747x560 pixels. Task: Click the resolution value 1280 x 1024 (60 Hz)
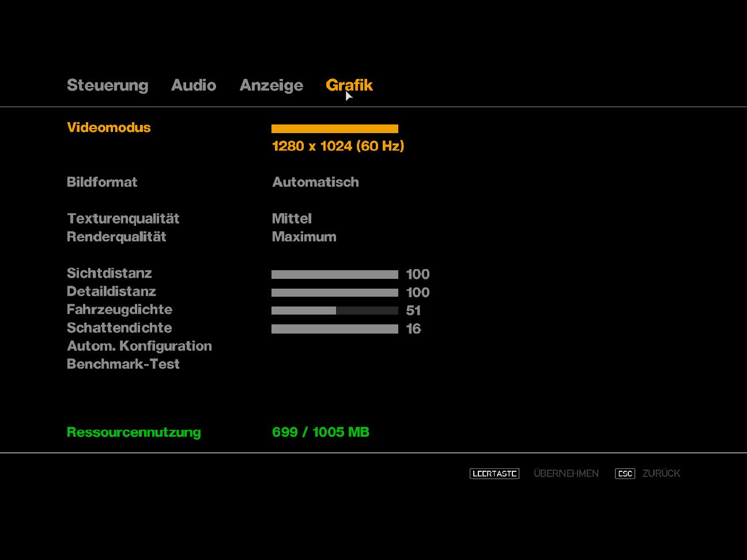point(338,146)
